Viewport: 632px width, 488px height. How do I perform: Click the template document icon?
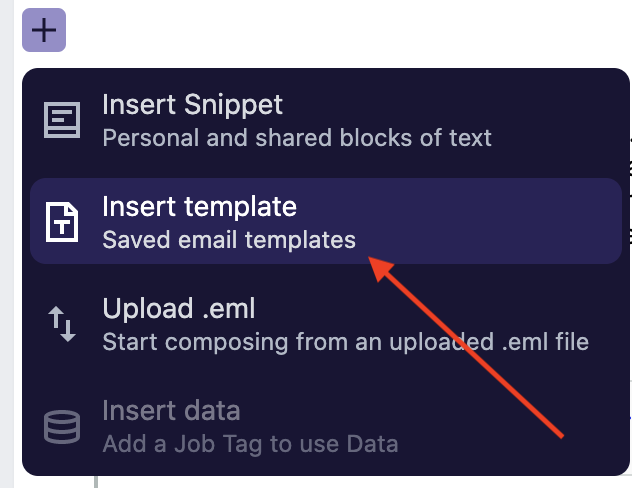(62, 222)
